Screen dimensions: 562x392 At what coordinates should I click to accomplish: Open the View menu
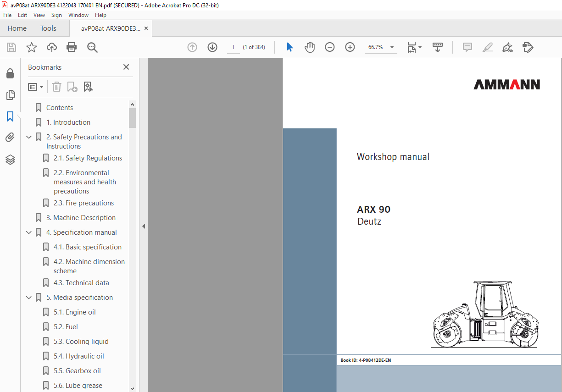pos(39,15)
